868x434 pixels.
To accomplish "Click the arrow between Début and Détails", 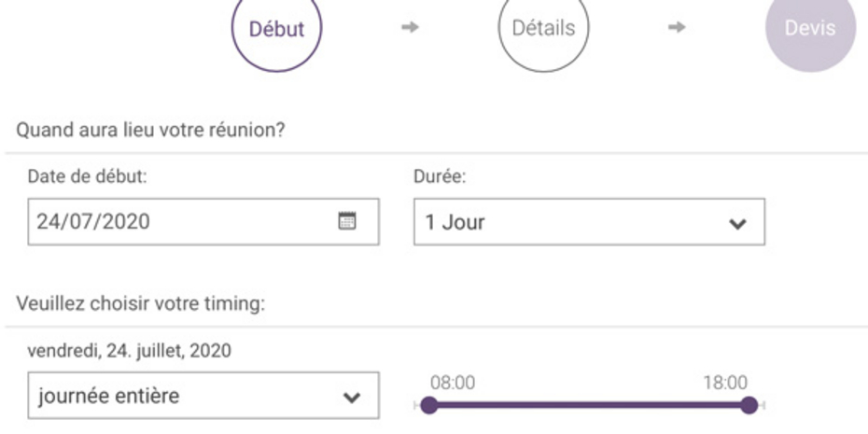I will 410,28.
